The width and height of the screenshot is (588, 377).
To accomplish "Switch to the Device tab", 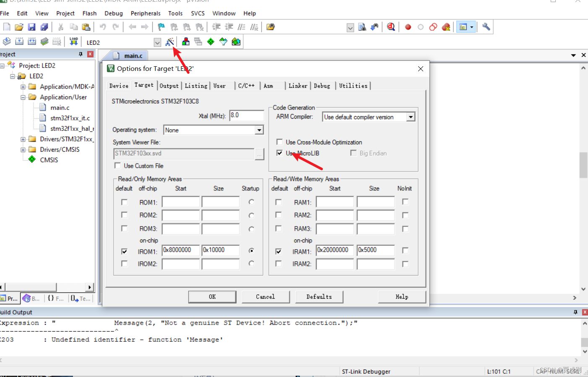I will [x=119, y=86].
